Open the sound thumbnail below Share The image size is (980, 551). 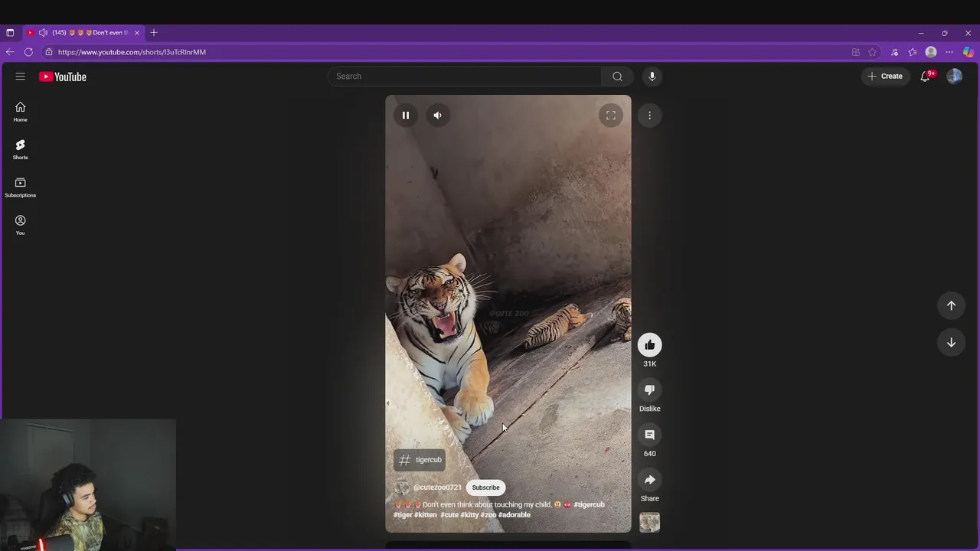(x=650, y=523)
